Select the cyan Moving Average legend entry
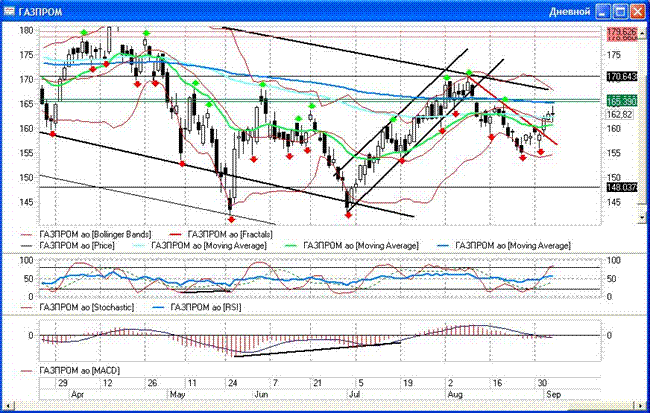The image size is (650, 413). (200, 245)
